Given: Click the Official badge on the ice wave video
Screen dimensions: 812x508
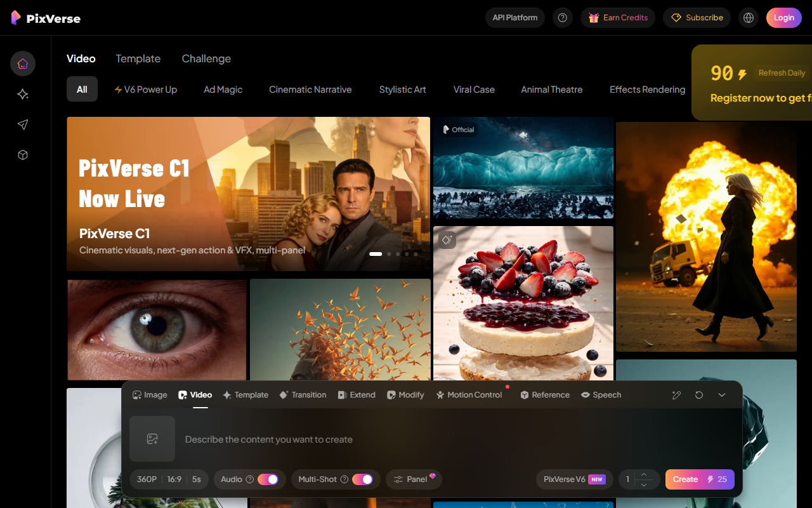Looking at the screenshot, I should [459, 130].
